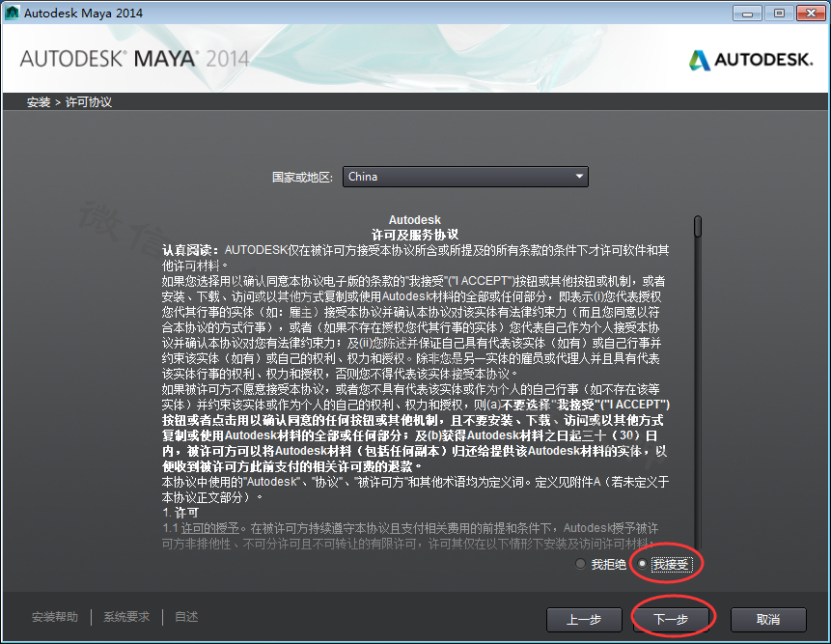Open the 自述 readme link

click(x=186, y=616)
